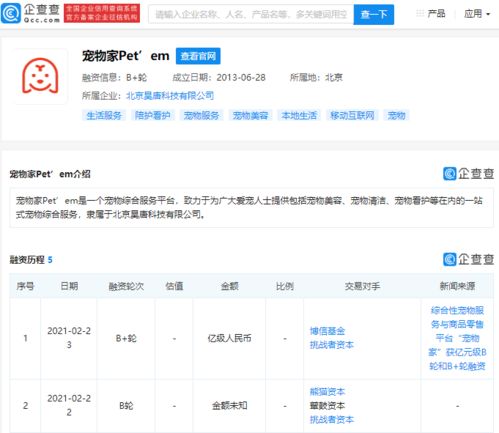Open the 产品 grid icon
This screenshot has width=499, height=433.
420,13
